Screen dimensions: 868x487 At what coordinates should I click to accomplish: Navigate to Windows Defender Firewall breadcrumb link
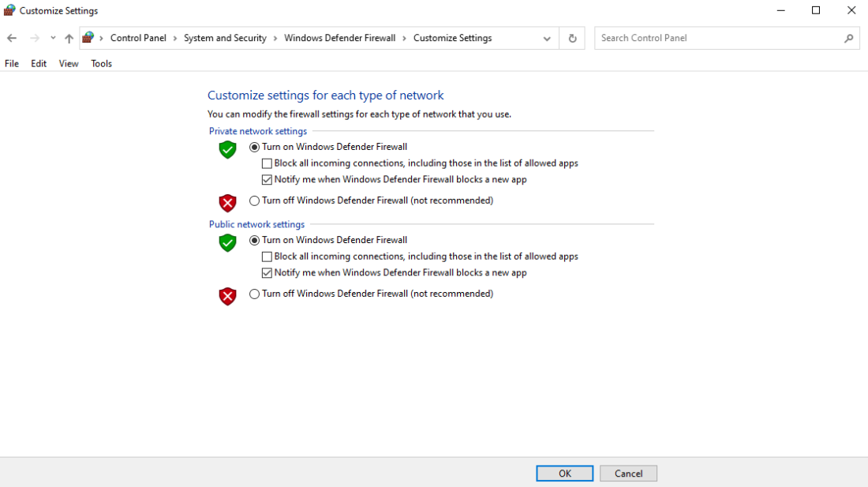[x=340, y=37]
